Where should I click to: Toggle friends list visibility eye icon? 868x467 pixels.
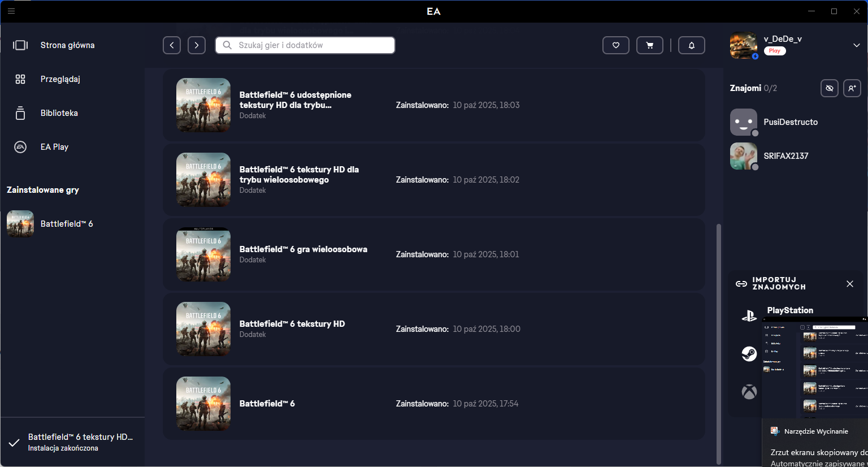pos(830,88)
